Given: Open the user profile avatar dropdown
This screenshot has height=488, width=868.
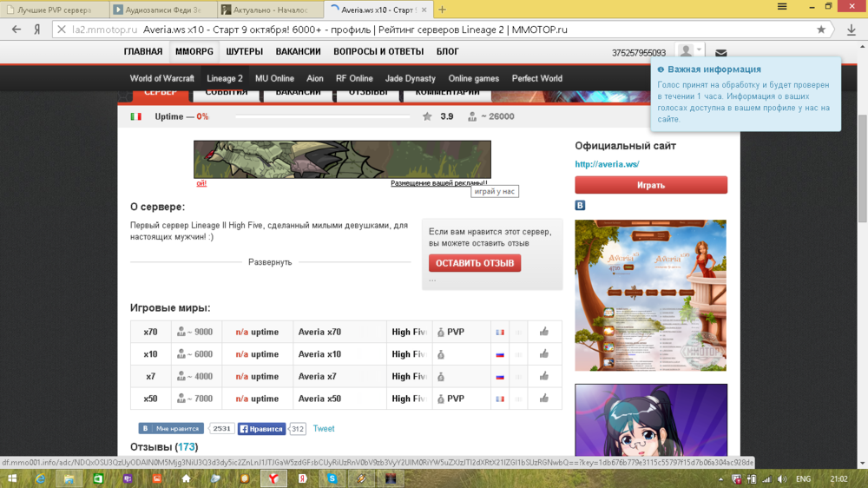Looking at the screenshot, I should (690, 51).
